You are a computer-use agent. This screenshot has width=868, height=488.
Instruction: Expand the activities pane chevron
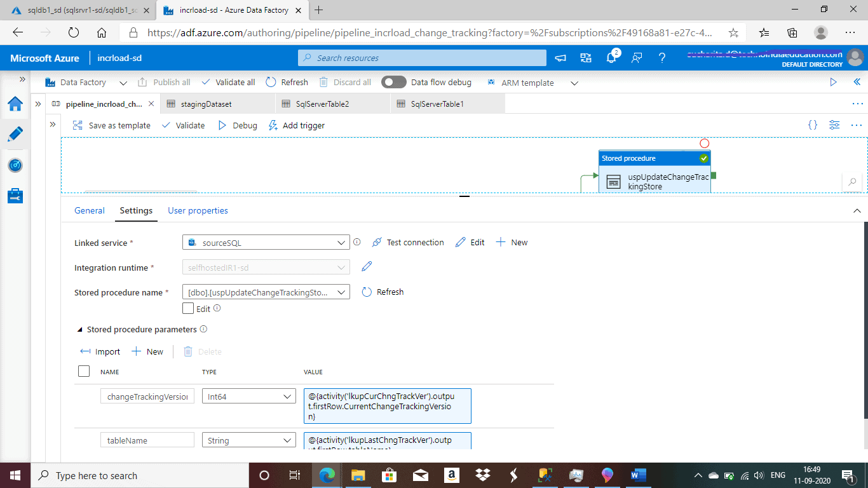pyautogui.click(x=53, y=125)
